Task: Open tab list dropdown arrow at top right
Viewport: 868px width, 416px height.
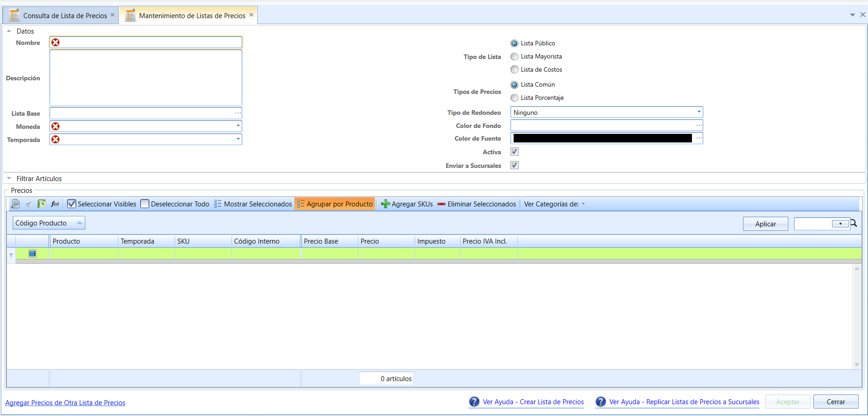Action: click(x=853, y=15)
